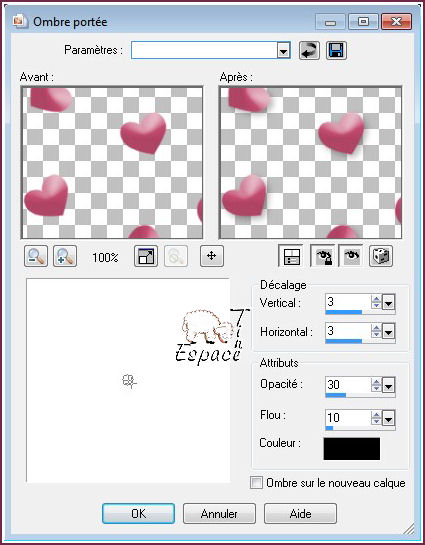The width and height of the screenshot is (425, 545).
Task: Expand the Vertical offset dropdown arrow
Action: click(389, 303)
